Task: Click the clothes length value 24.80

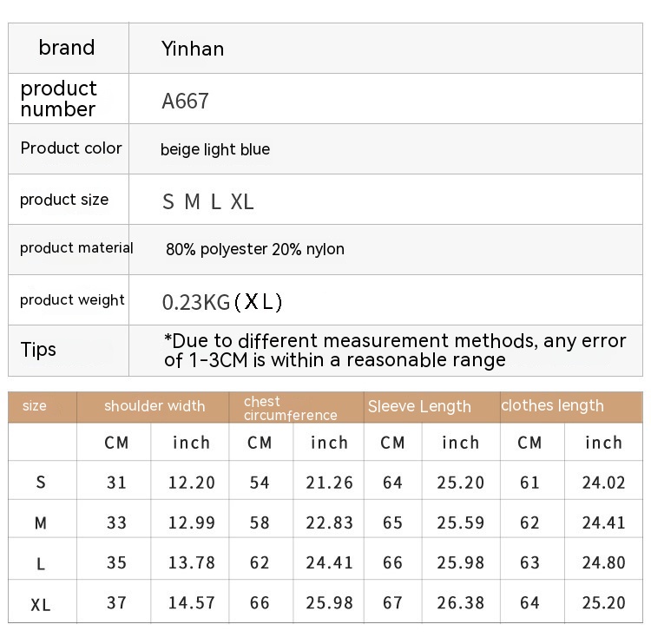Action: click(x=603, y=562)
